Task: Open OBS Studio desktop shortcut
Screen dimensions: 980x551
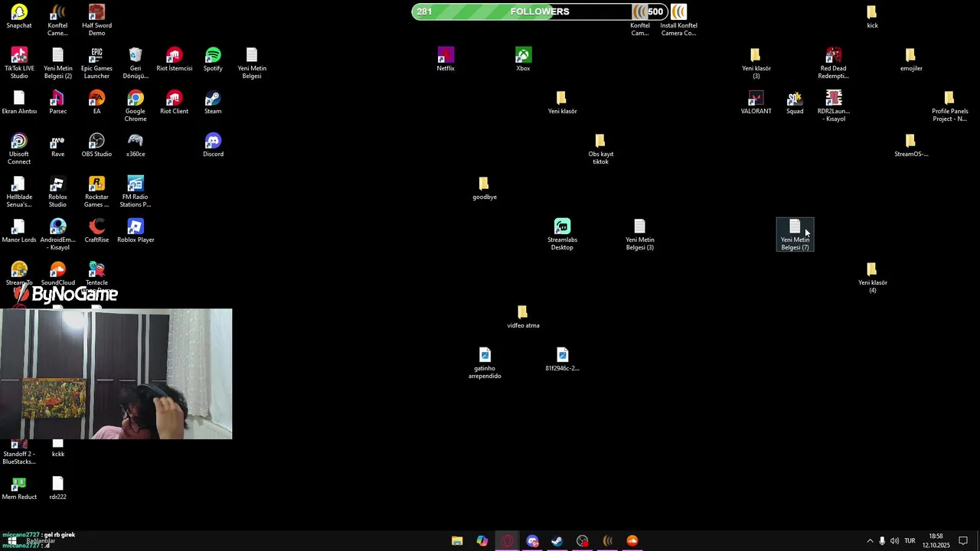Action: point(96,146)
